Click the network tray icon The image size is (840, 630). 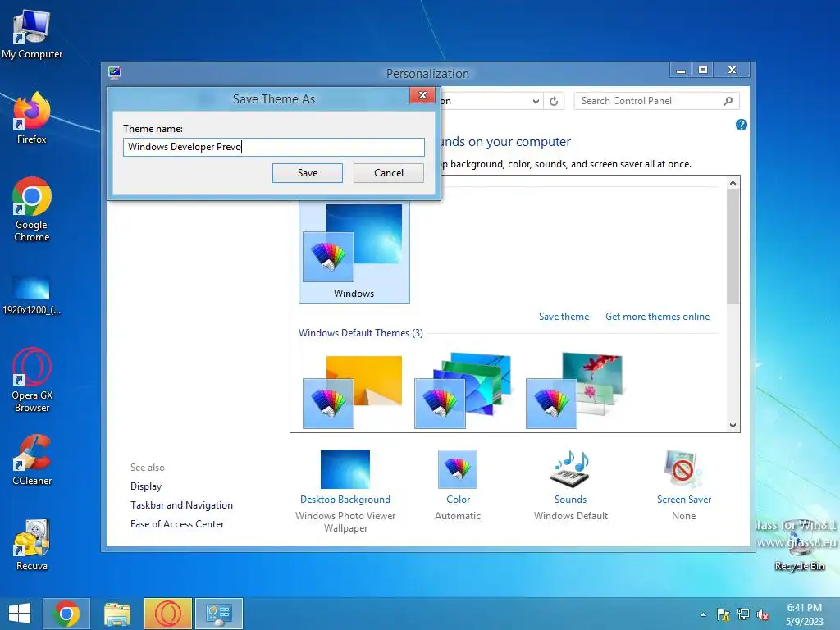tap(743, 614)
